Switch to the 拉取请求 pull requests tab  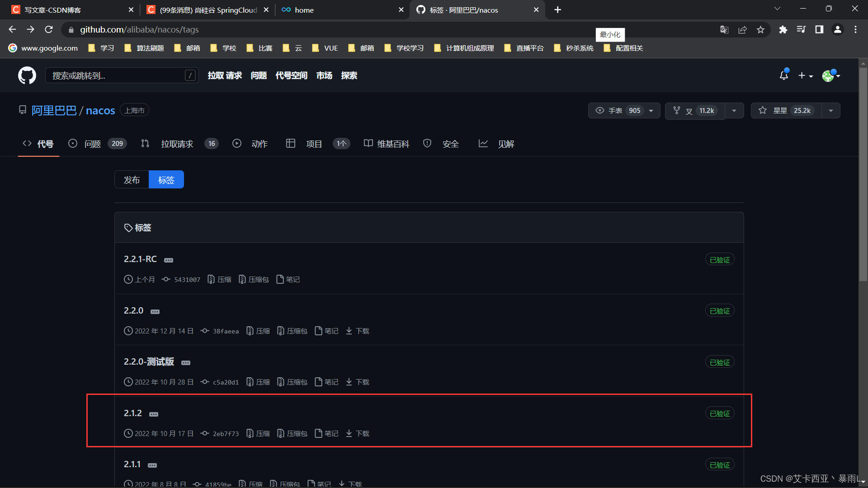(x=179, y=144)
